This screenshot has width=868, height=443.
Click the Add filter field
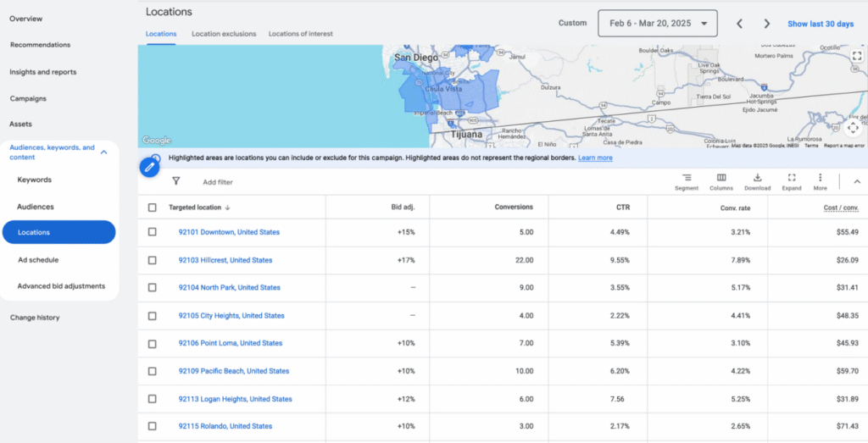click(218, 182)
